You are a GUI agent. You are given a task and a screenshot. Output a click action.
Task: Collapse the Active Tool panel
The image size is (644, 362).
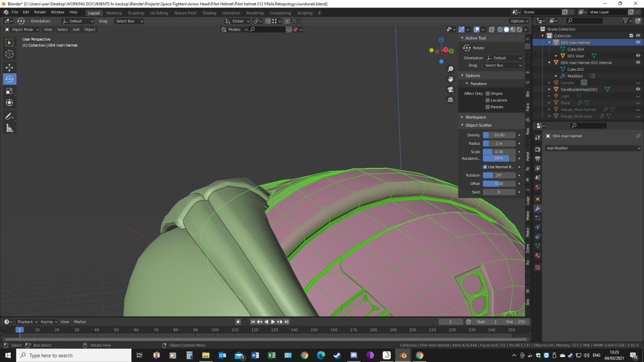click(462, 38)
